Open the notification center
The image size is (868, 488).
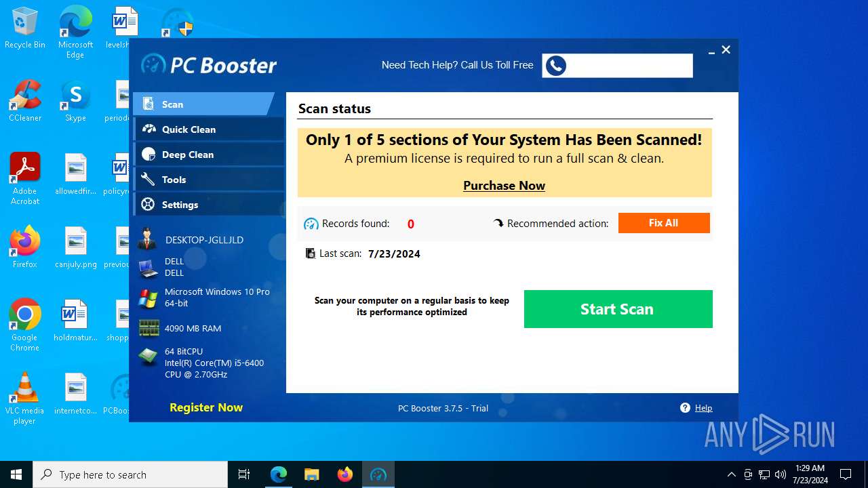tap(846, 474)
